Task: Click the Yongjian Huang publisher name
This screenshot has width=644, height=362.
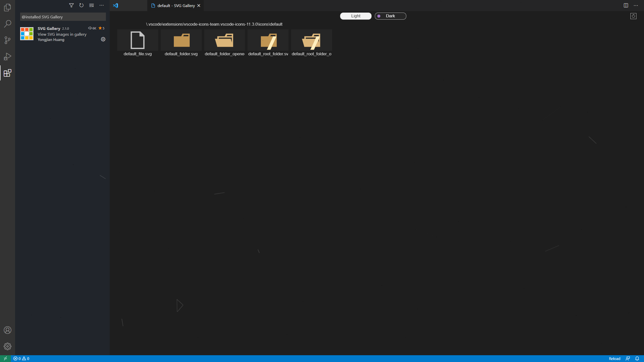Action: point(51,40)
